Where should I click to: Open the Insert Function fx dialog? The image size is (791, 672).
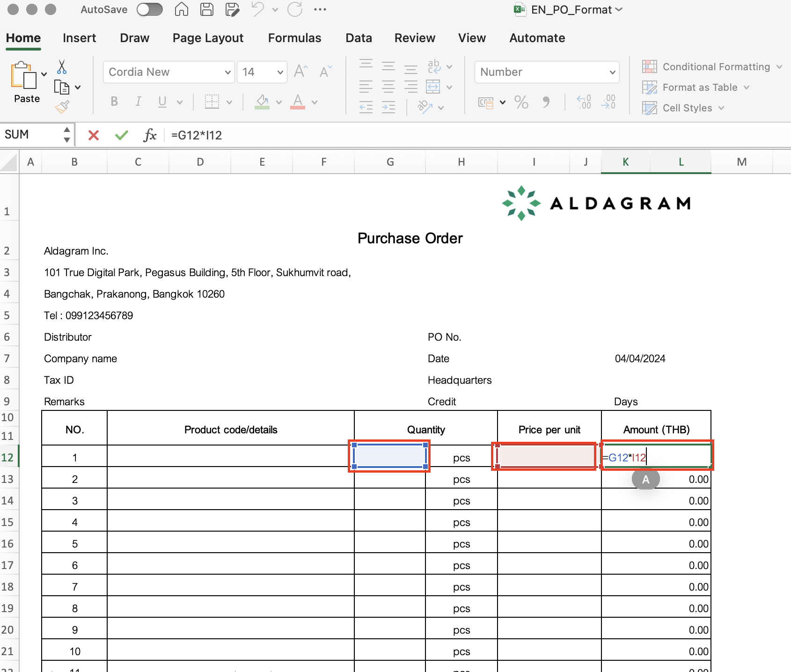pyautogui.click(x=150, y=135)
